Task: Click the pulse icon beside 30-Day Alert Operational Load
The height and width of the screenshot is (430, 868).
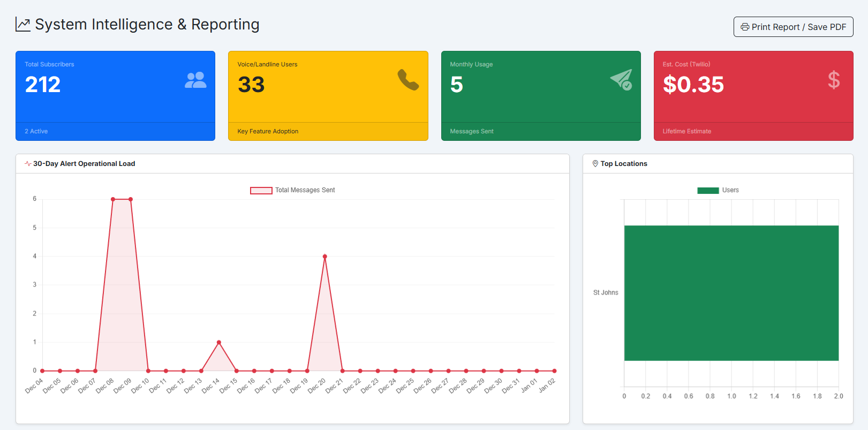Action: coord(28,164)
